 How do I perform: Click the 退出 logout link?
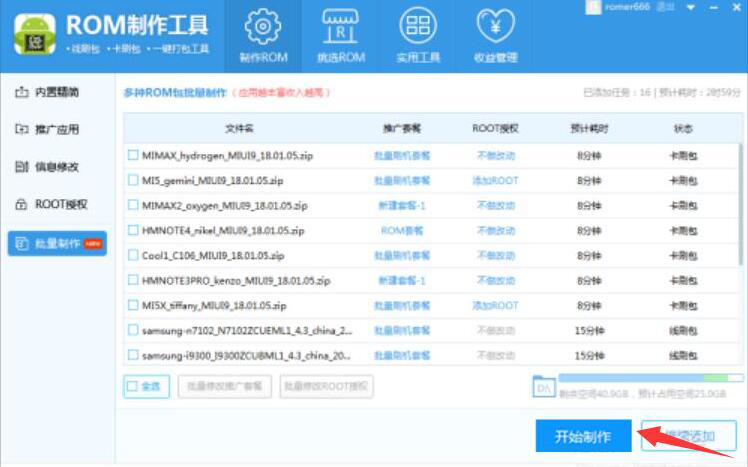point(665,7)
